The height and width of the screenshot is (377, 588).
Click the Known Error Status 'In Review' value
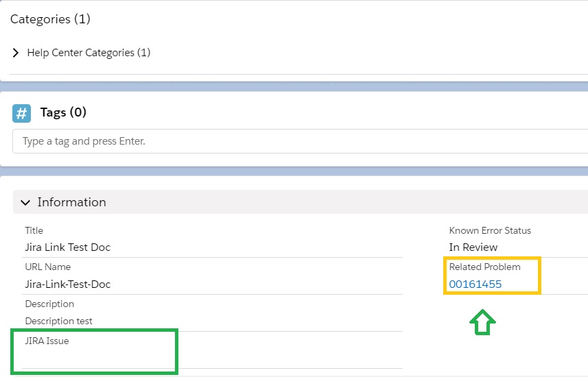click(473, 247)
